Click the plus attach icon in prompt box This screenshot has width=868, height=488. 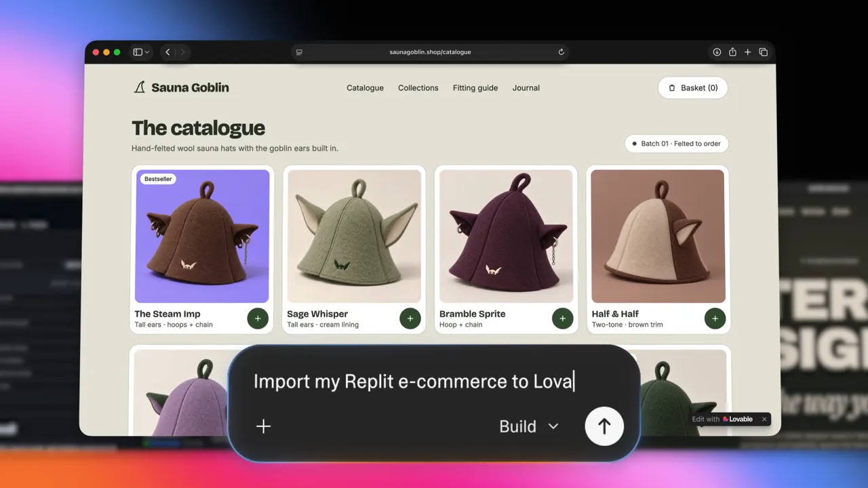pyautogui.click(x=263, y=426)
